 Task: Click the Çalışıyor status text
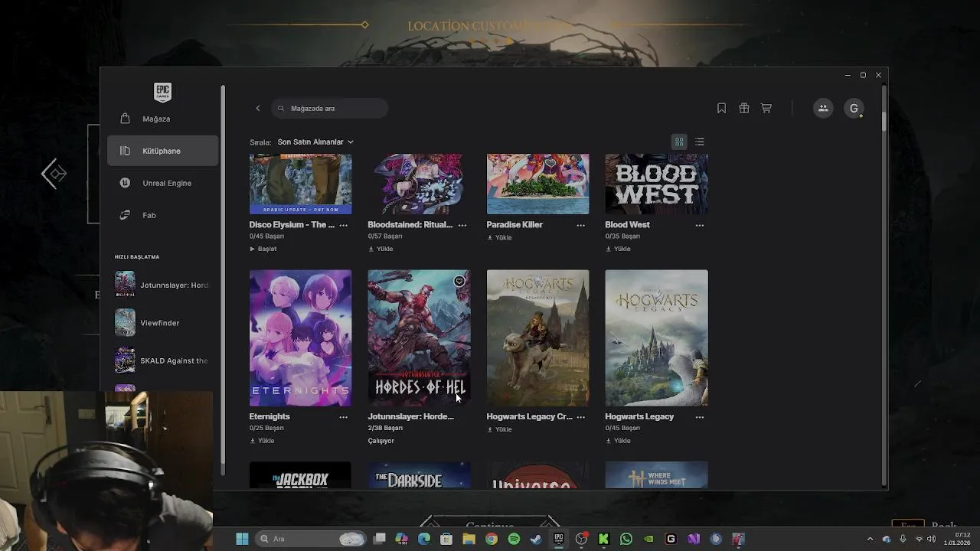pos(381,441)
